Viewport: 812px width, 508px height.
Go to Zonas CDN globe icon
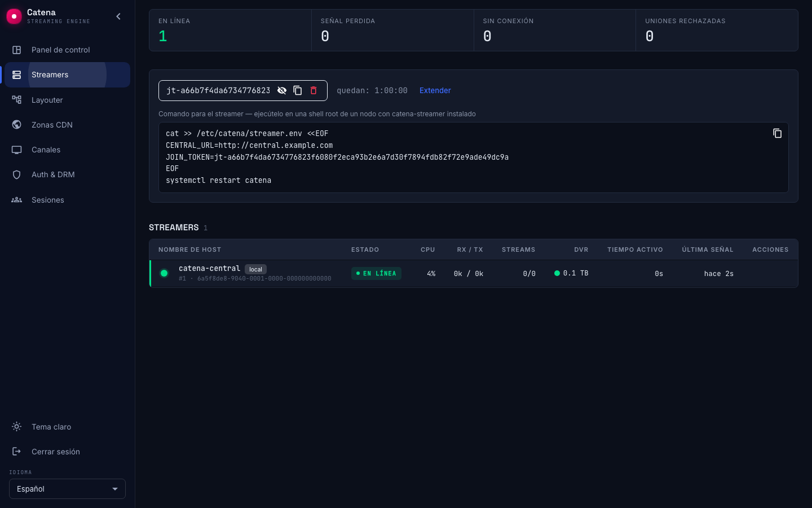point(17,125)
